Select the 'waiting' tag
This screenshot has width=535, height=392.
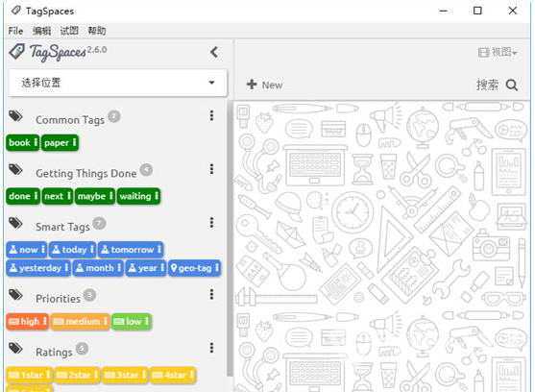coord(138,196)
